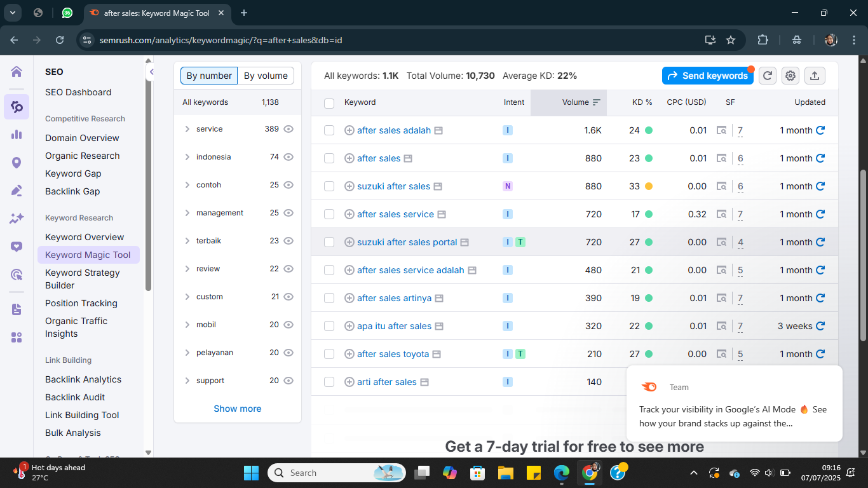This screenshot has height=488, width=868.
Task: Check the 'after sales toyota' row checkbox
Action: click(x=329, y=354)
